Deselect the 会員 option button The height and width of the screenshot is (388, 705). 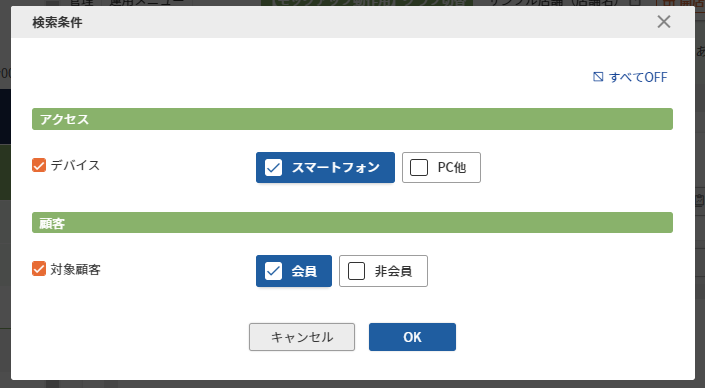point(294,271)
